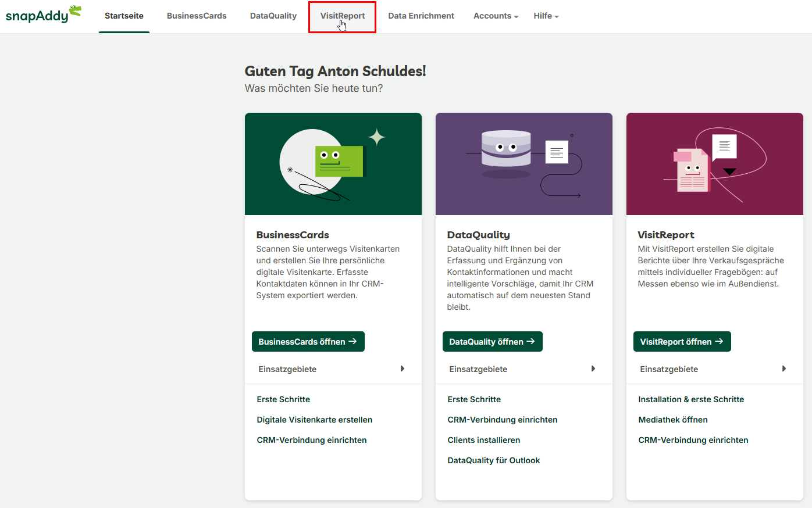This screenshot has height=508, width=812.
Task: Click the VisitReport magenta illustration banner
Action: pos(715,164)
